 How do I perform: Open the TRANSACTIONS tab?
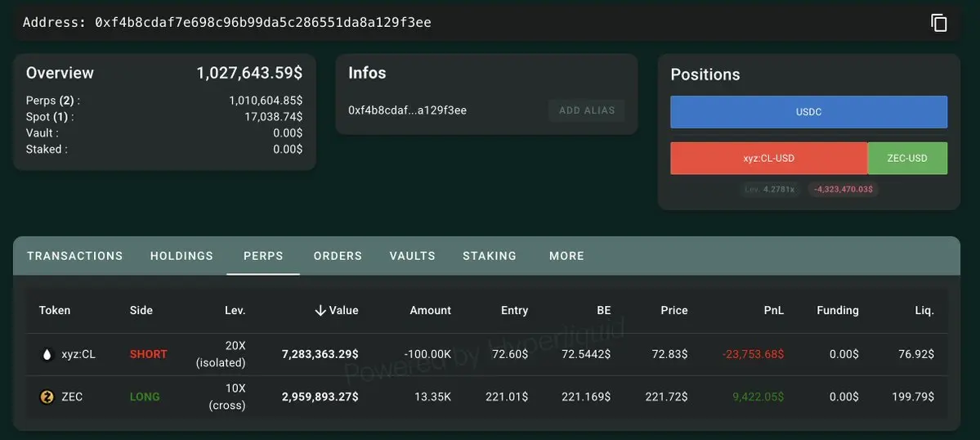point(75,256)
